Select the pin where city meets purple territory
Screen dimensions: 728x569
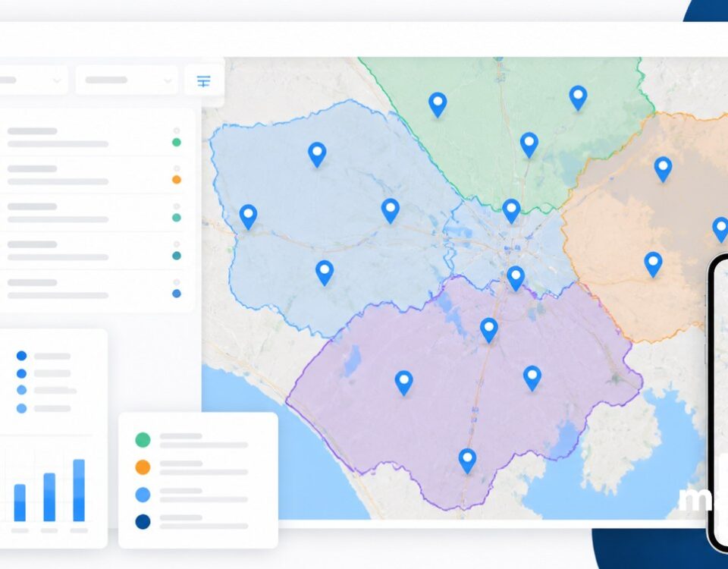point(516,278)
